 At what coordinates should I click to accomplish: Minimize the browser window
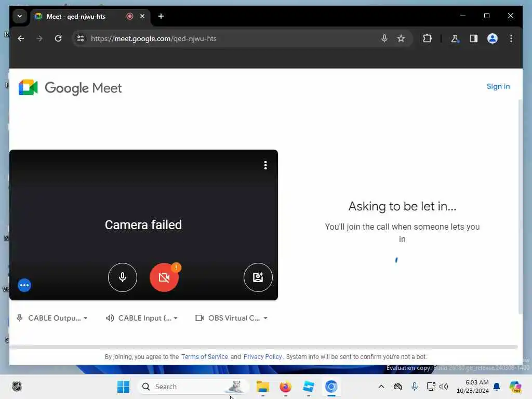[x=463, y=16]
